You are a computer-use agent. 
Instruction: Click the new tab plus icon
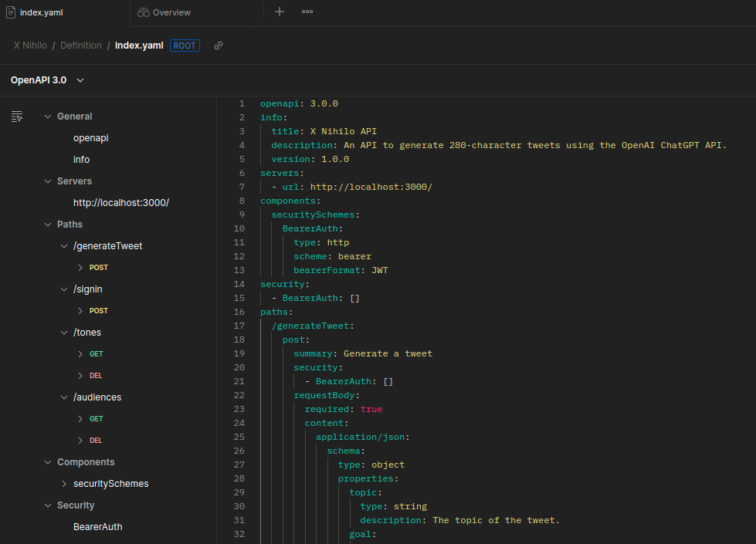tap(280, 12)
